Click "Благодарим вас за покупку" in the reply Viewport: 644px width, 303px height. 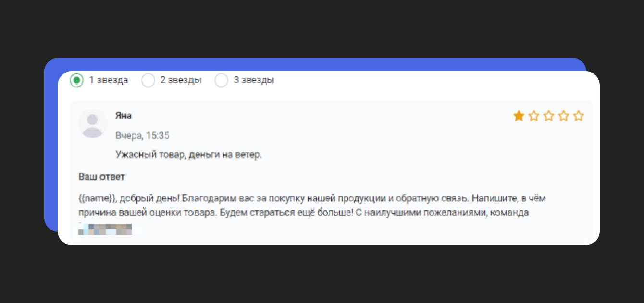tap(233, 198)
